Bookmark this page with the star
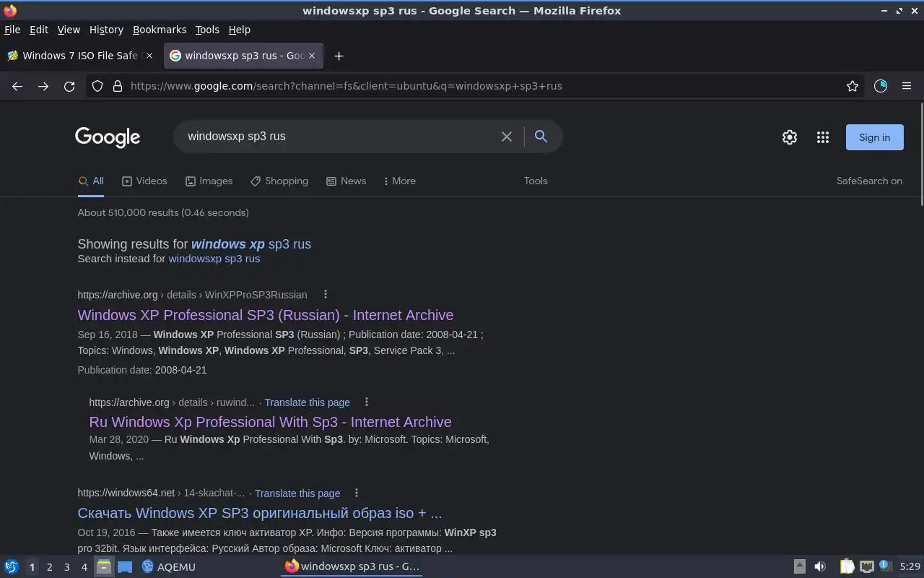 pyautogui.click(x=853, y=86)
